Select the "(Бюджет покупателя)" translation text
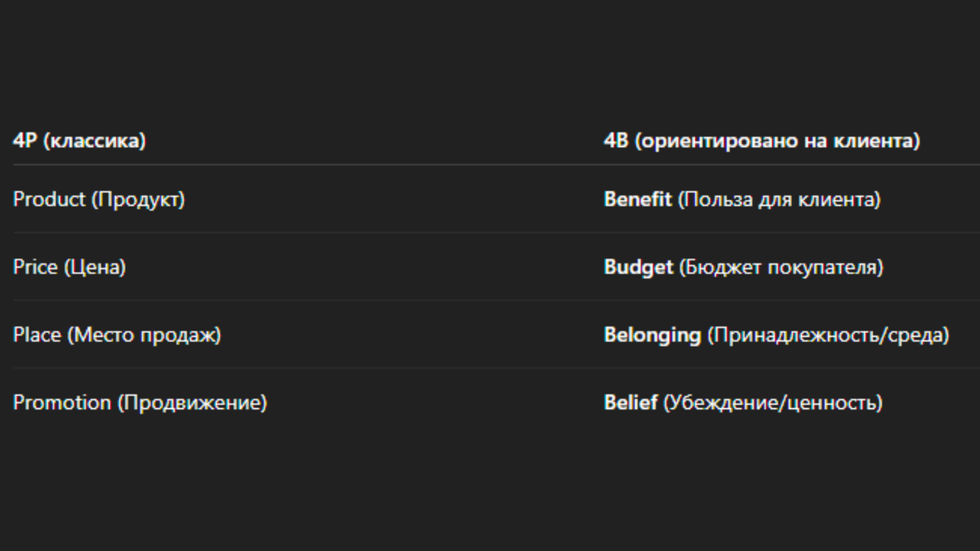Image resolution: width=980 pixels, height=551 pixels. (781, 267)
